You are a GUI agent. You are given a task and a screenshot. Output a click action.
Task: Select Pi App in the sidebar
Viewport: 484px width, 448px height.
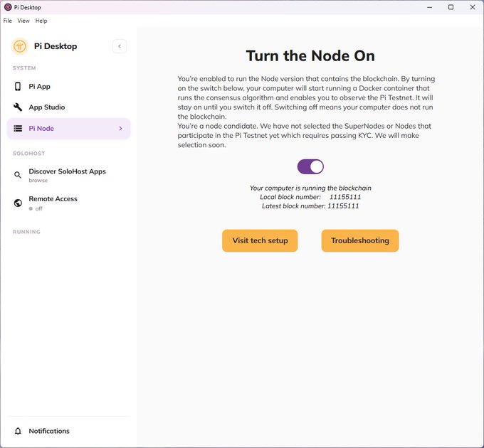click(68, 86)
